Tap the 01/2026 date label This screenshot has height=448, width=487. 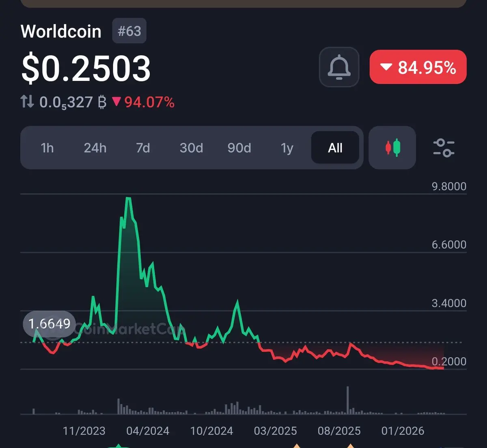point(403,431)
